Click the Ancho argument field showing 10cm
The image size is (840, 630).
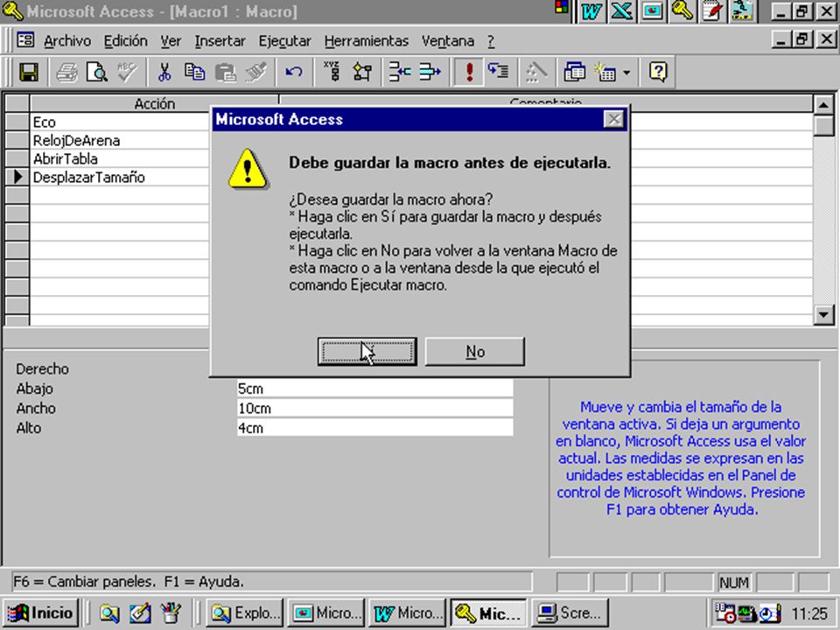point(375,409)
